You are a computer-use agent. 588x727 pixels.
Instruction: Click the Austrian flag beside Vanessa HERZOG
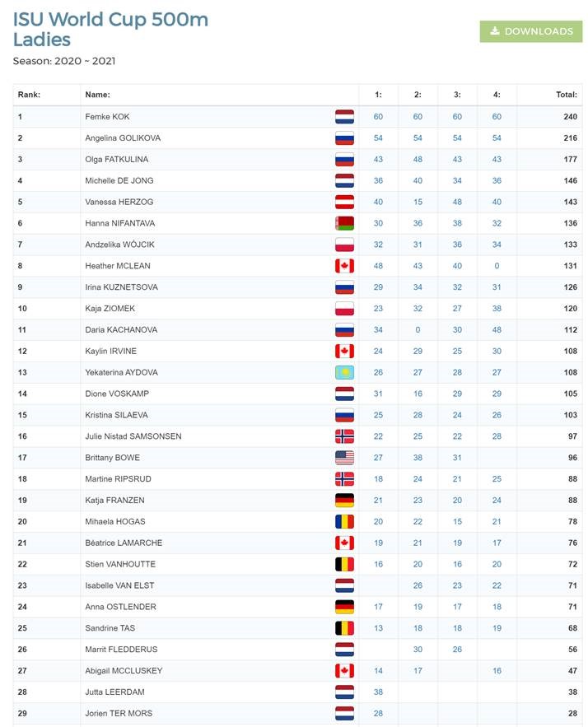click(344, 202)
